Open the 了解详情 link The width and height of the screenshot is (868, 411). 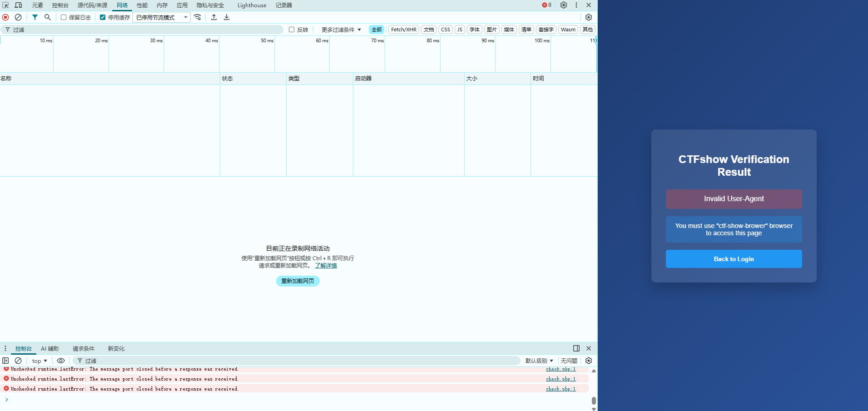[326, 266]
